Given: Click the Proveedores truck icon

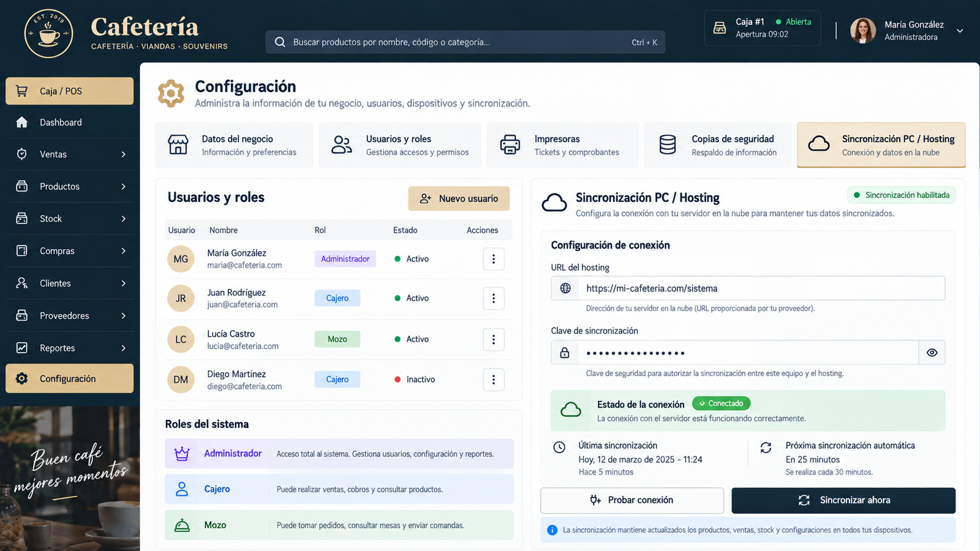Looking at the screenshot, I should (22, 315).
